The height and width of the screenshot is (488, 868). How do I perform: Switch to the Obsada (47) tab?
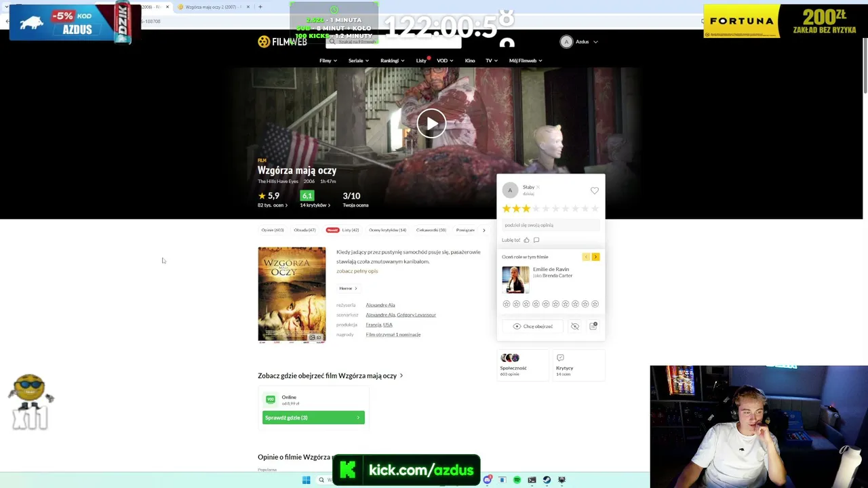[304, 230]
